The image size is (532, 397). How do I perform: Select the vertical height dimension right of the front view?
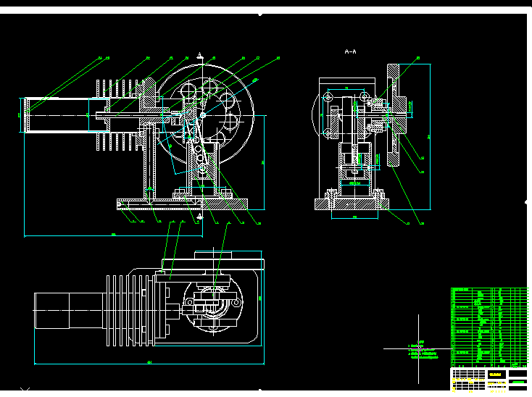point(264,163)
